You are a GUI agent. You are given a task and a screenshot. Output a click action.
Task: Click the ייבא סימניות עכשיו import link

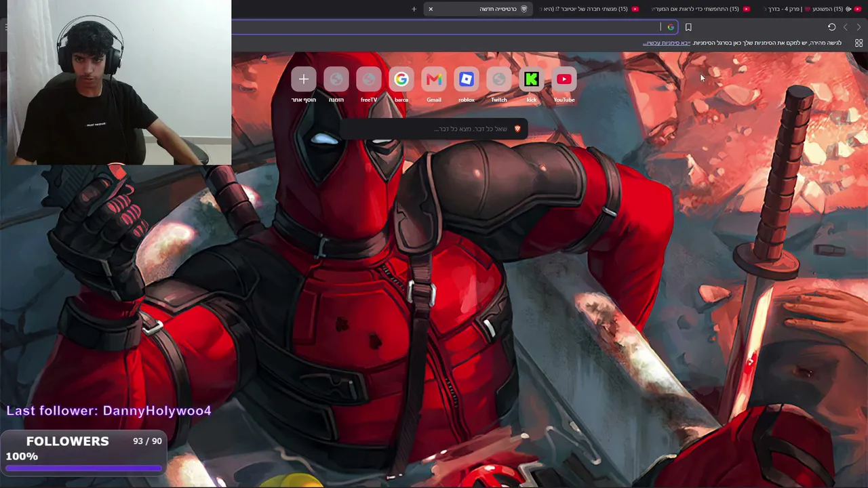tap(667, 43)
